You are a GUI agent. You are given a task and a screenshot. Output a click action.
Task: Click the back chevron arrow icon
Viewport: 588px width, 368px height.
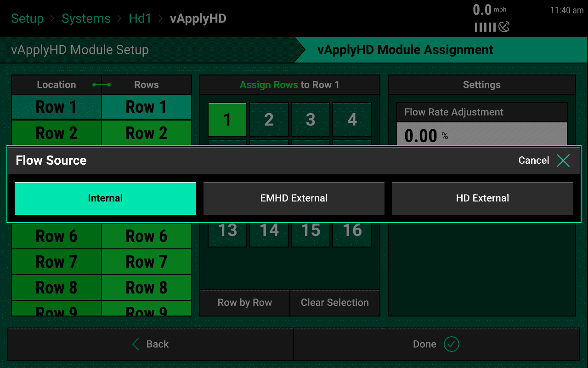(135, 344)
